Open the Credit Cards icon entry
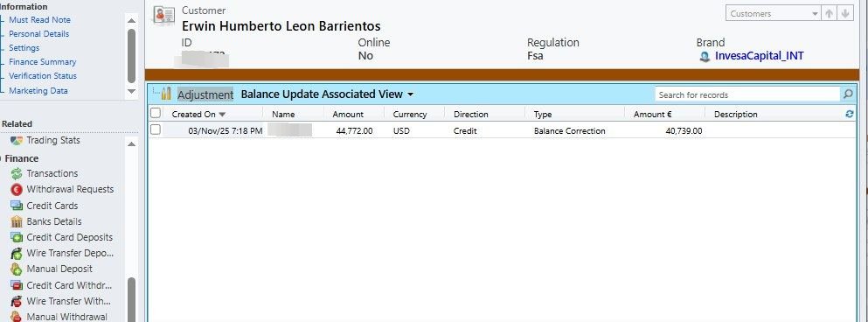This screenshot has width=868, height=322. pos(17,206)
